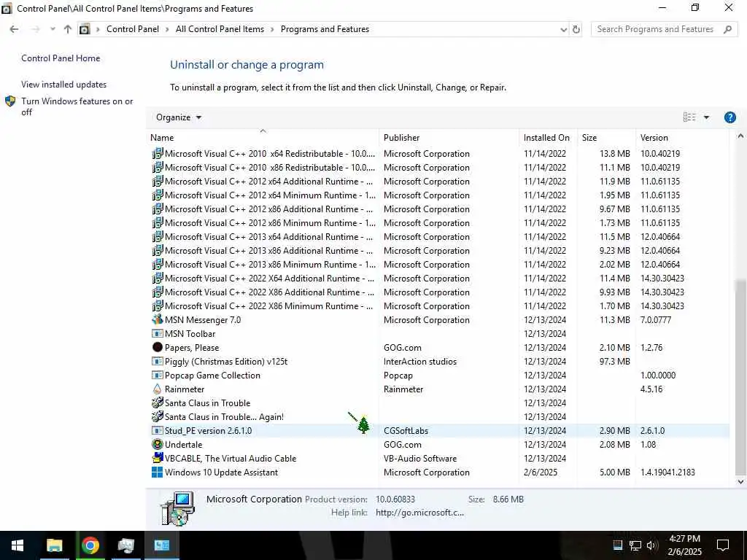
Task: Open the recent locations dropdown arrow
Action: click(x=53, y=29)
